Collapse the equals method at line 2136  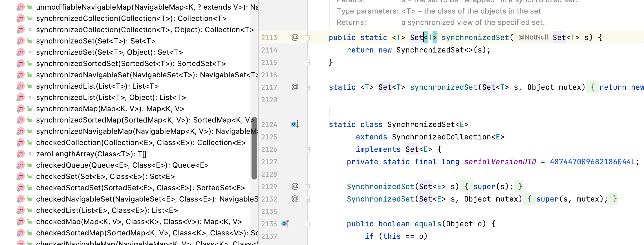click(307, 224)
